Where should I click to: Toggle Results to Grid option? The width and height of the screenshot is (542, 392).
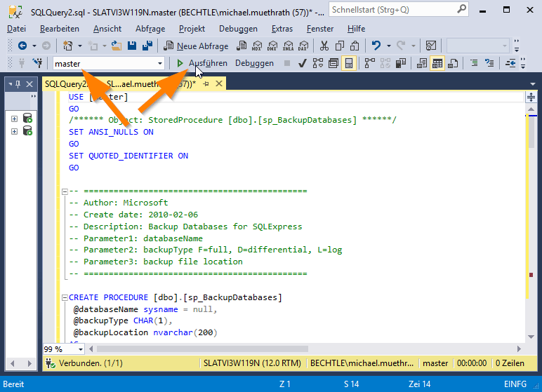click(x=437, y=64)
